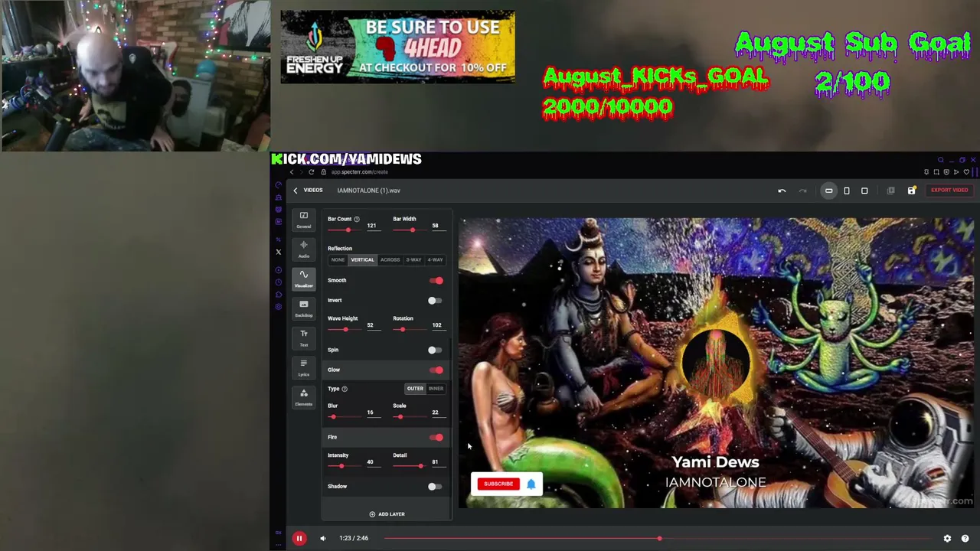Select portrait aspect ratio icon
Image resolution: width=980 pixels, height=551 pixels.
847,191
